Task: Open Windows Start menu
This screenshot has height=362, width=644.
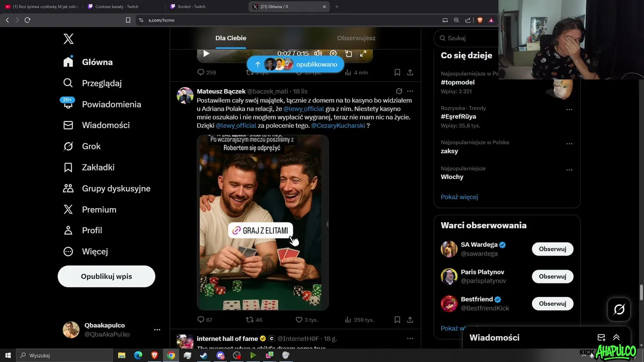Action: [x=8, y=355]
